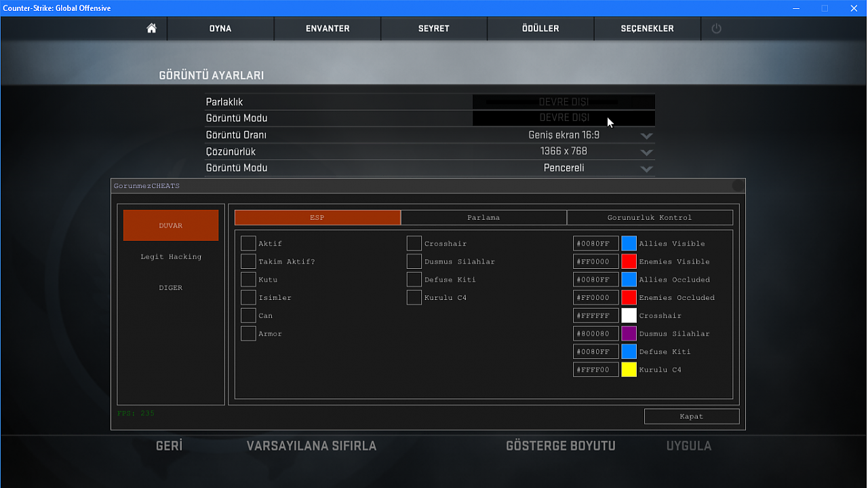Minimize the Counter-Strike window

point(795,8)
